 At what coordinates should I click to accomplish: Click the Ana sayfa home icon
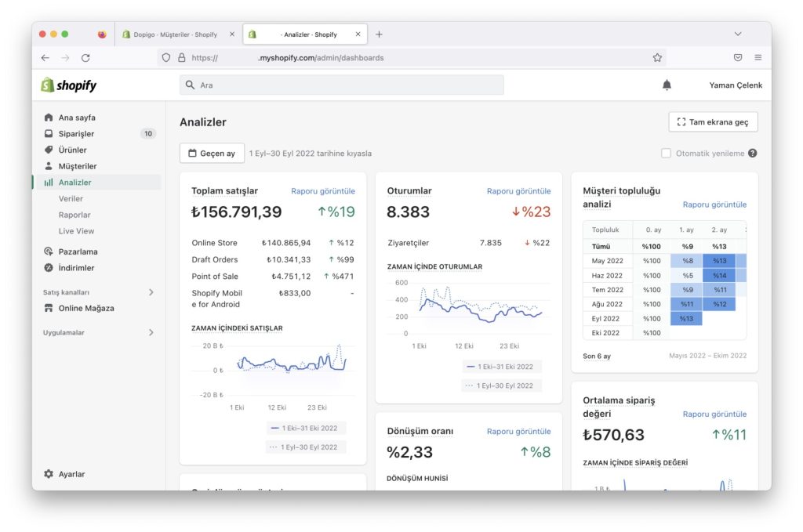coord(49,118)
